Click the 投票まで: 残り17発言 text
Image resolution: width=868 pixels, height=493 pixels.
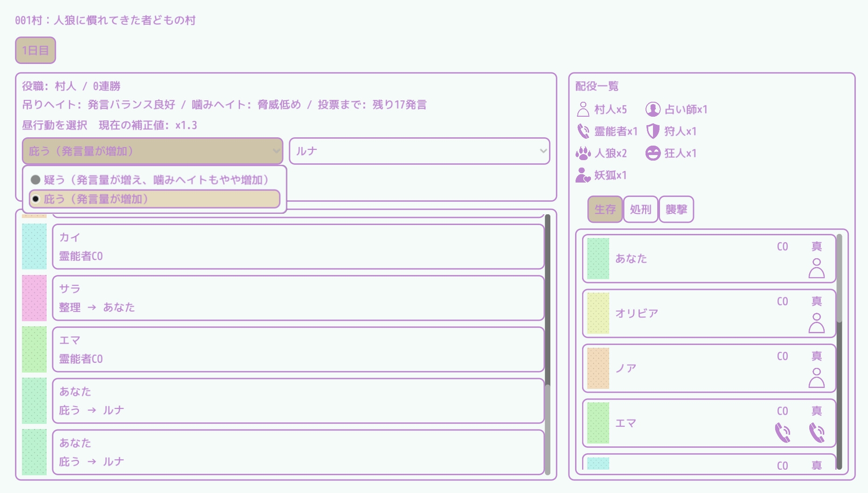[372, 105]
